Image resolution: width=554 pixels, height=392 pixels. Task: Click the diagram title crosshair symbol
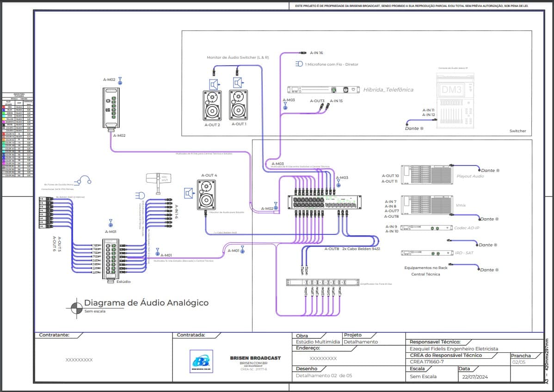click(76, 308)
